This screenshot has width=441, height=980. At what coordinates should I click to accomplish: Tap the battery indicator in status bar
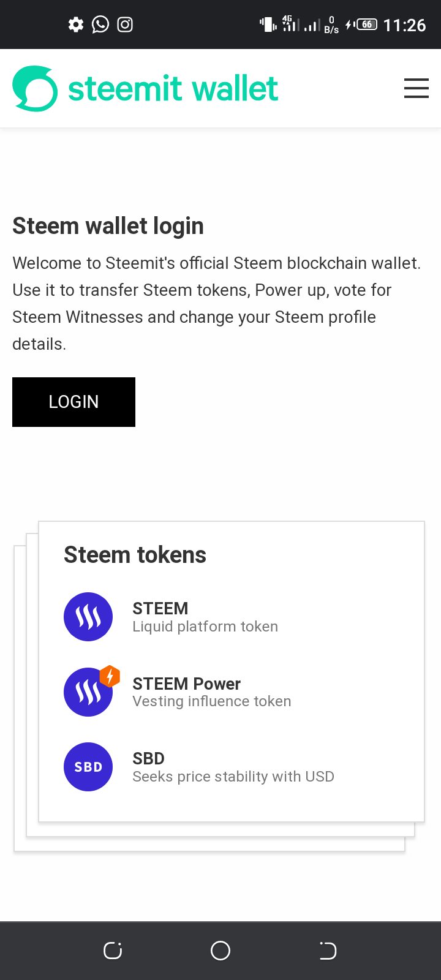[x=366, y=24]
